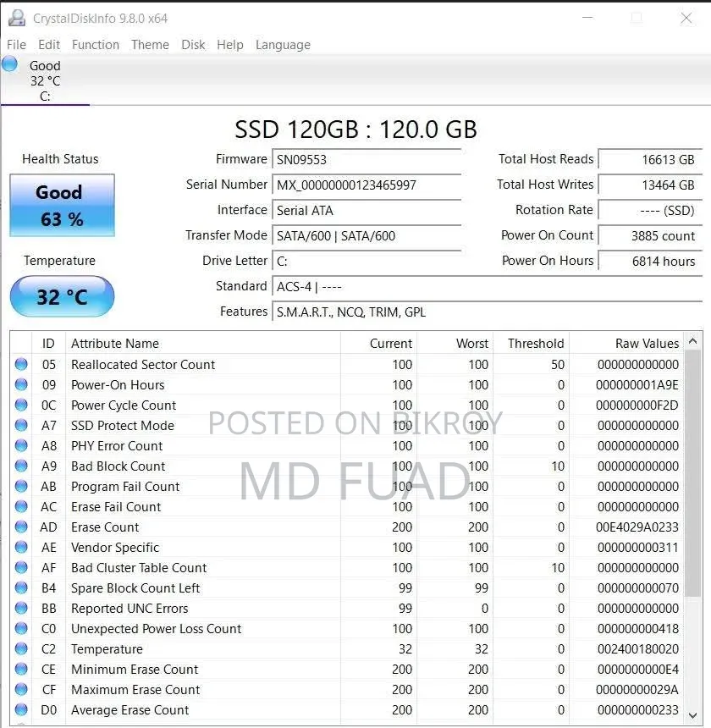Screen dimensions: 711x728
Task: Click the Attribute Name column header
Action: click(x=203, y=344)
